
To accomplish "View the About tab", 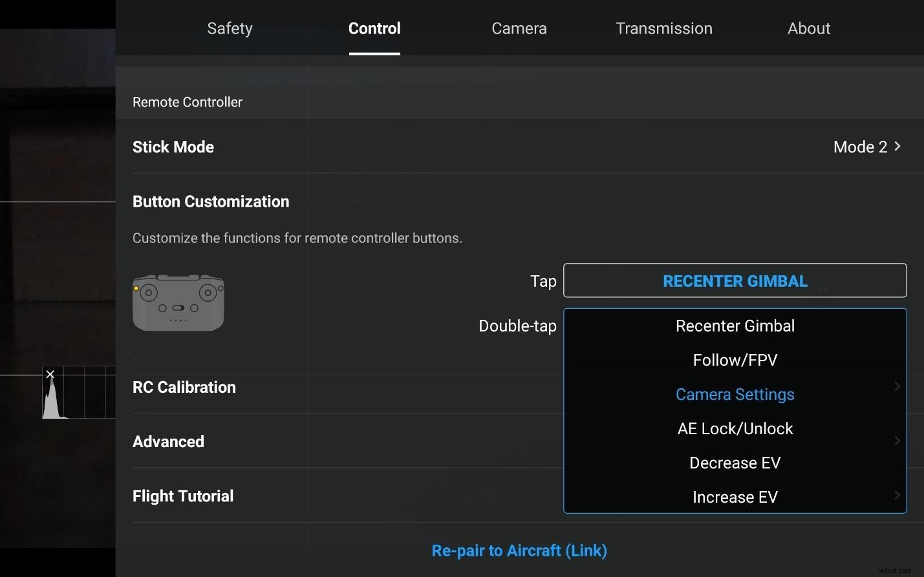I will (809, 28).
